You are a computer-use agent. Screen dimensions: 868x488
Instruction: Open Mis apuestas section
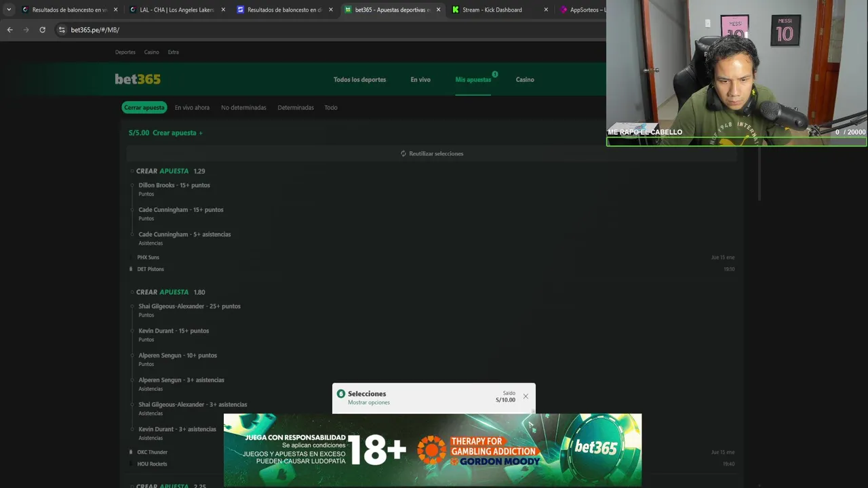tap(473, 79)
